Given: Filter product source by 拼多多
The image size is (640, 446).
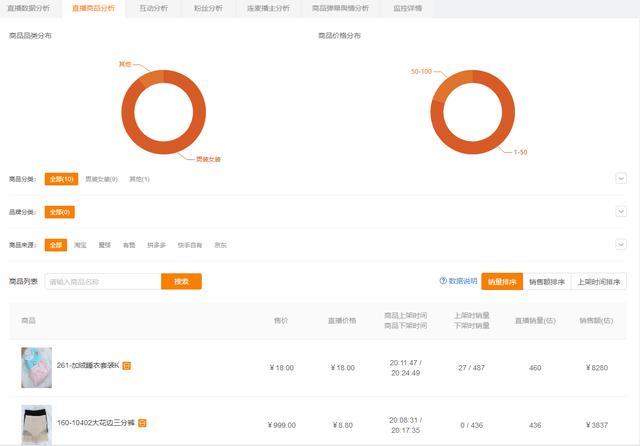Looking at the screenshot, I should [156, 245].
